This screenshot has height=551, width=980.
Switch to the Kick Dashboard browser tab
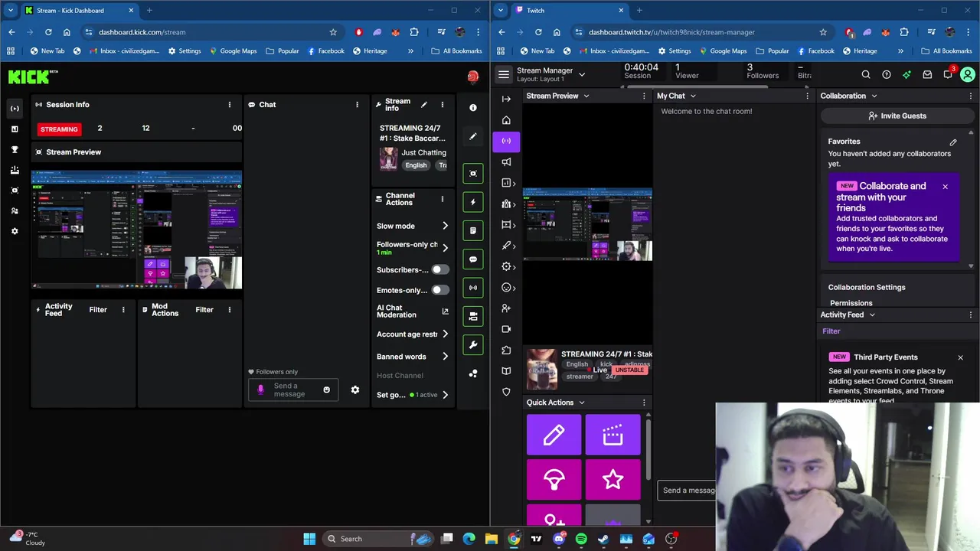[x=80, y=11]
